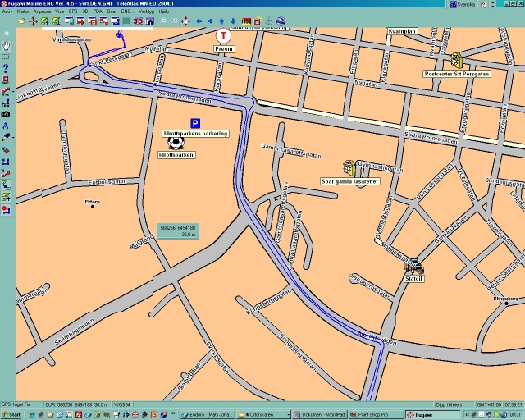Viewport: 525px width, 420px height.
Task: Switch to Paint Shop Pro taskbar button
Action: coord(376,414)
